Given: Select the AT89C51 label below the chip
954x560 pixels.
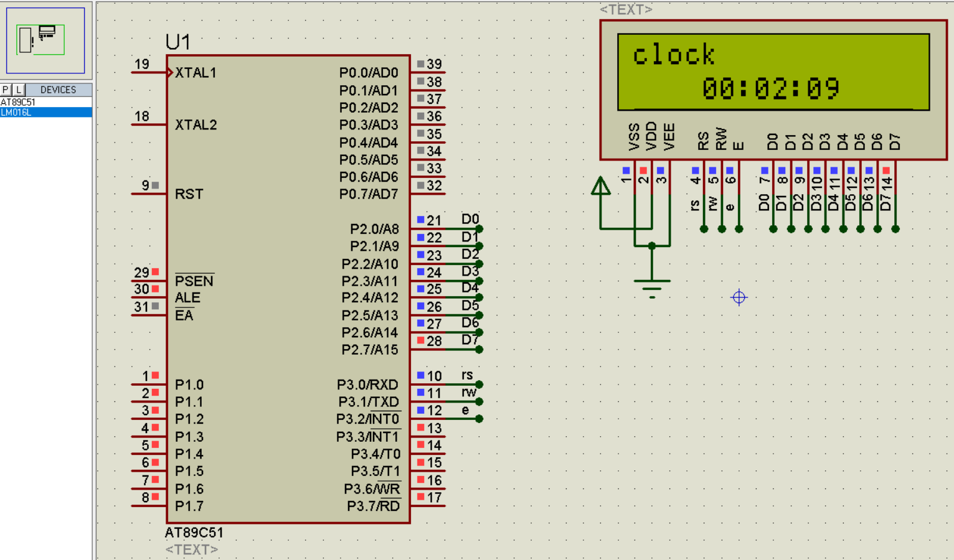Looking at the screenshot, I should click(194, 533).
